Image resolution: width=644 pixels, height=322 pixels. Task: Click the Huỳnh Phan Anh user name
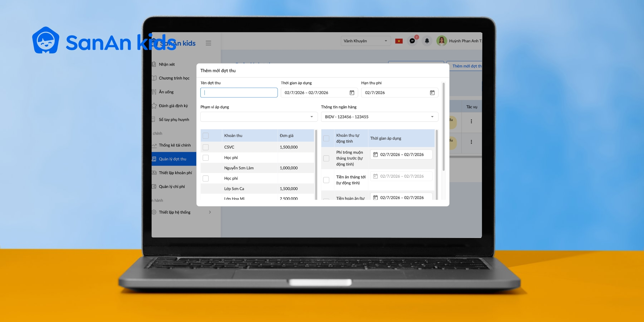pos(465,41)
